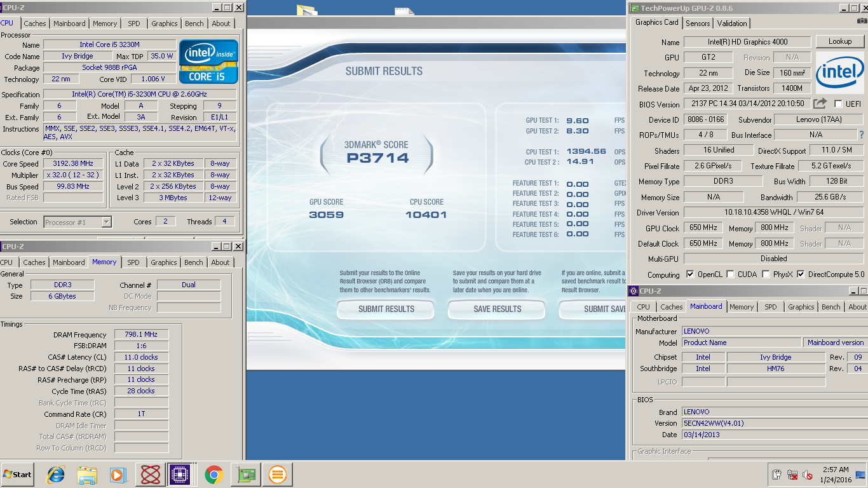Click the GPU-Z screenshot camera icon
Image resolution: width=868 pixels, height=488 pixels.
point(862,21)
